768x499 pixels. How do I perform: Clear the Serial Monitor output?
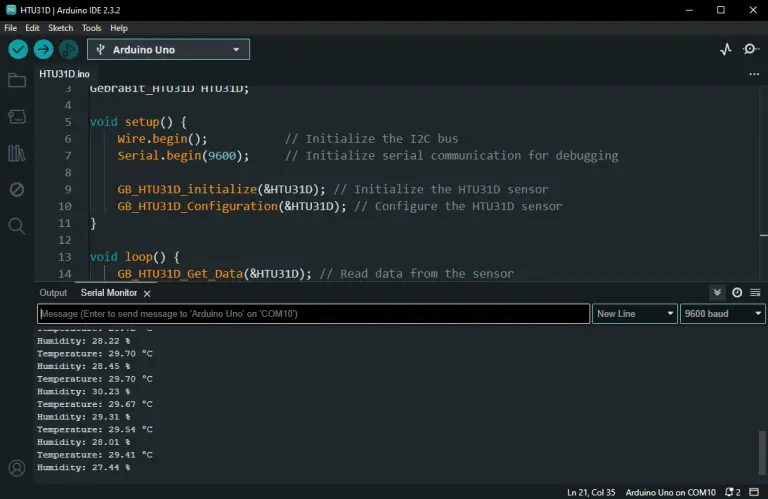755,292
